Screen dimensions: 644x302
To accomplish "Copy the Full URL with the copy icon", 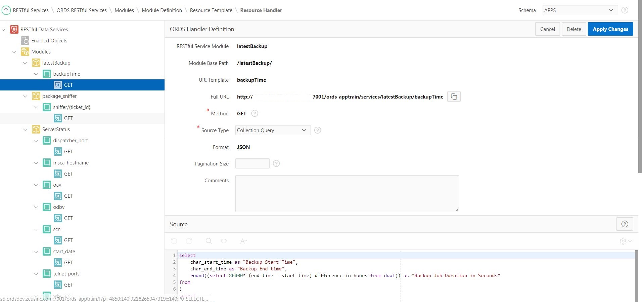I will 454,97.
